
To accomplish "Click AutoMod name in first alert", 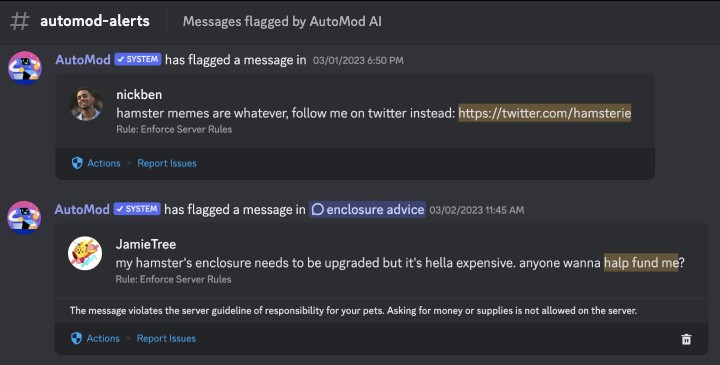I will point(83,60).
